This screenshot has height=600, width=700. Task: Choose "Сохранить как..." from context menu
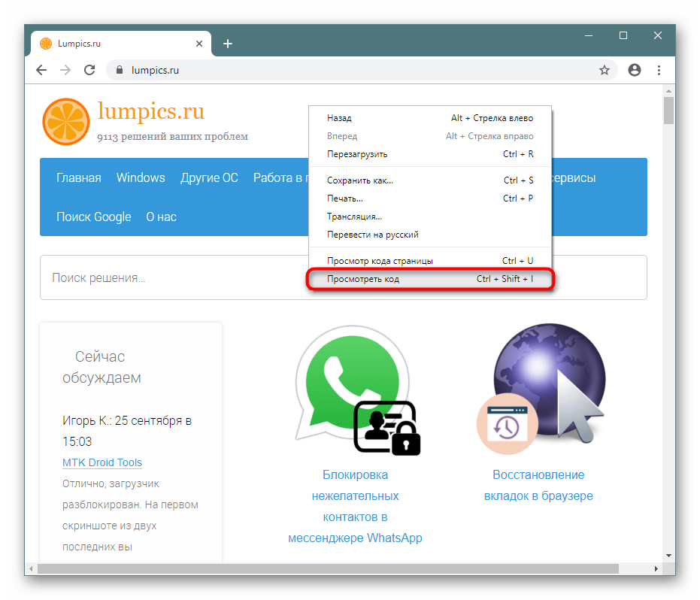pos(359,180)
